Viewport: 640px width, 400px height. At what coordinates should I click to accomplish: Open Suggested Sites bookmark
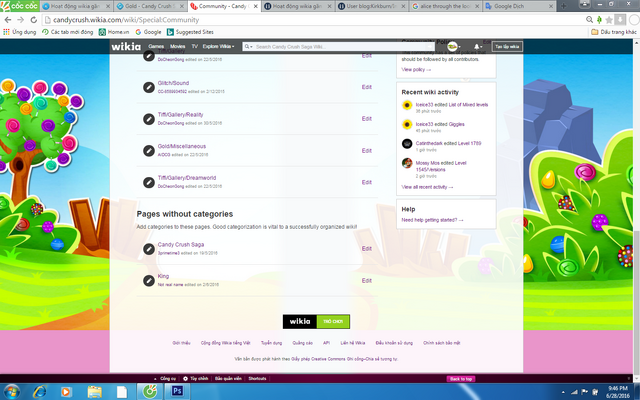click(x=190, y=32)
